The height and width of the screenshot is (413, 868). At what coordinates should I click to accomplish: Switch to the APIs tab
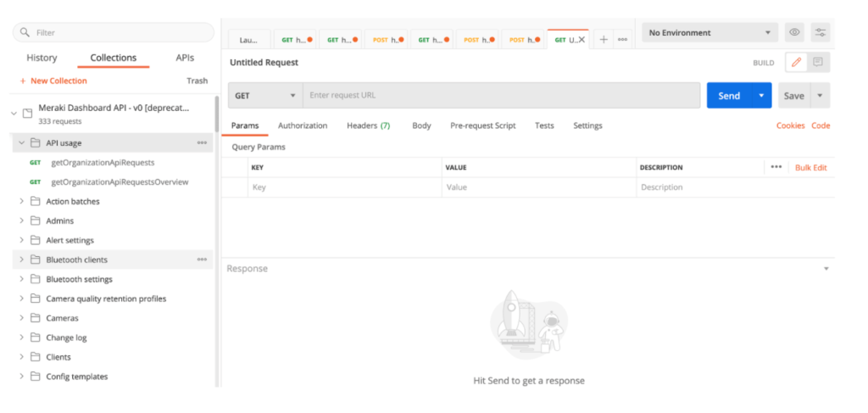185,58
